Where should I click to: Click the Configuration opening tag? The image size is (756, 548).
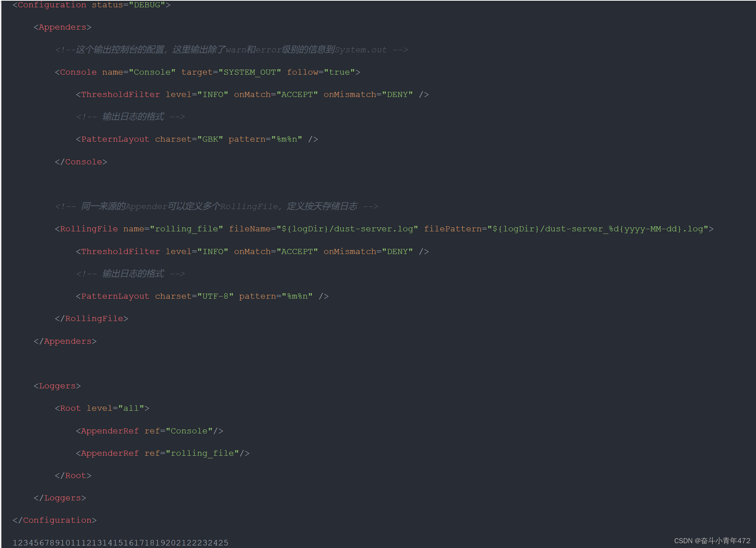(49, 5)
